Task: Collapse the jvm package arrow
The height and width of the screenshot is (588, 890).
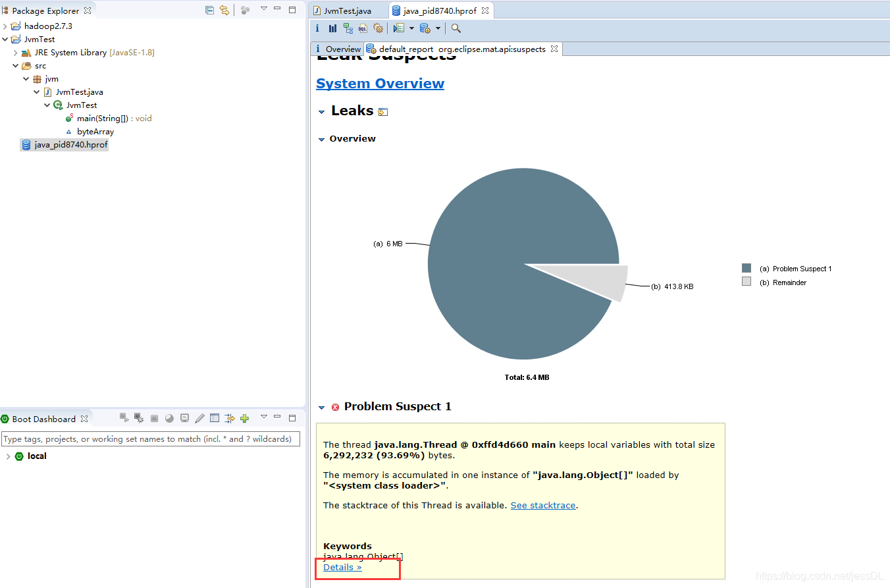Action: pos(26,79)
